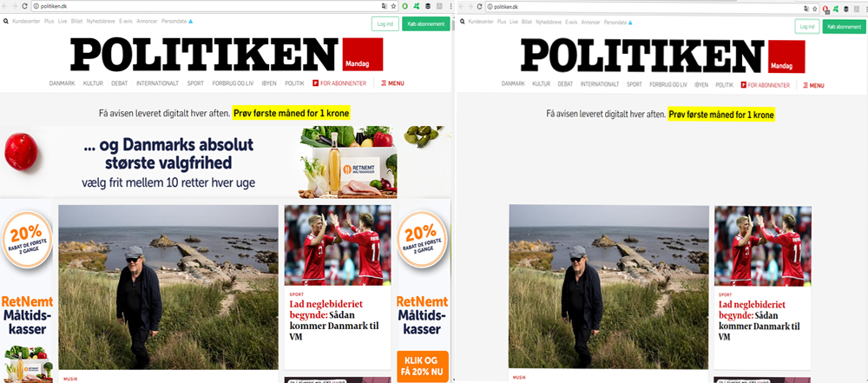The height and width of the screenshot is (383, 868).
Task: Click the orange 'KLIK OG FÅ 20% NU' ad button
Action: [x=423, y=366]
